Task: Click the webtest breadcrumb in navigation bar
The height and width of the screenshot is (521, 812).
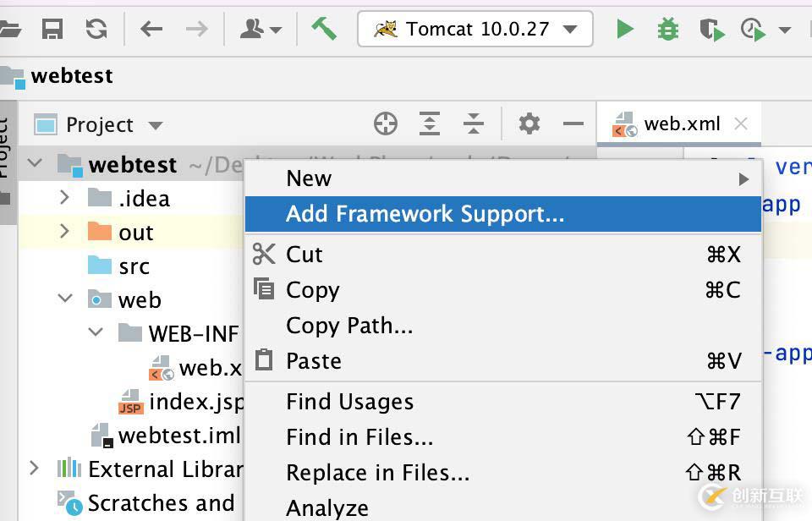Action: coord(71,76)
